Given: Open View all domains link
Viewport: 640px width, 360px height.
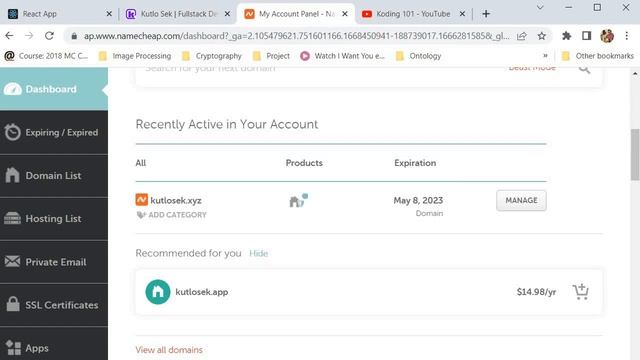Looking at the screenshot, I should pos(169,350).
